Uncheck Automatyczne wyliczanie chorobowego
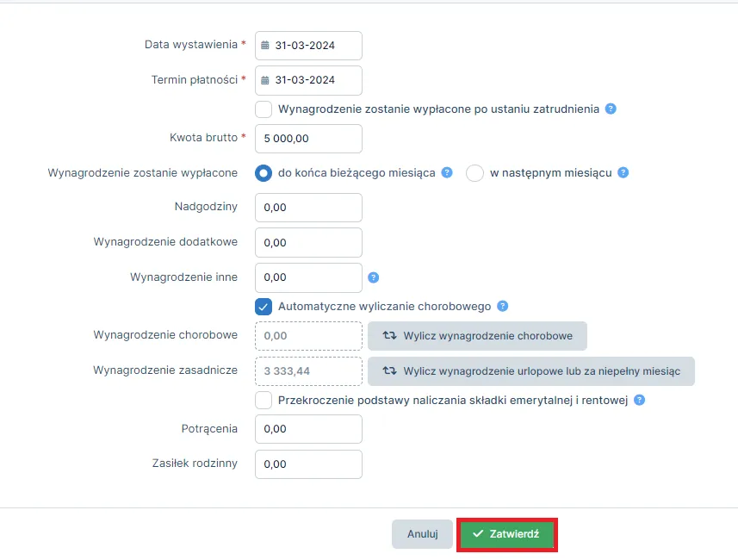 264,306
